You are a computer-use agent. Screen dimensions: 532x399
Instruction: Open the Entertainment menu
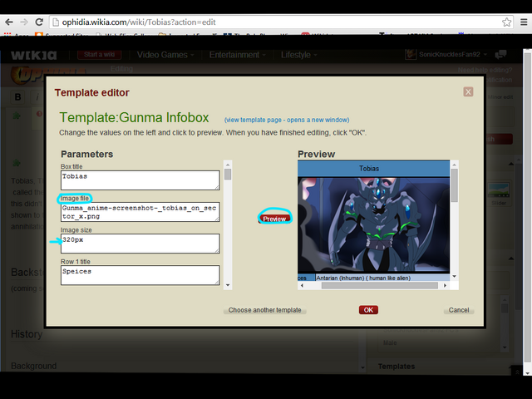pos(237,55)
